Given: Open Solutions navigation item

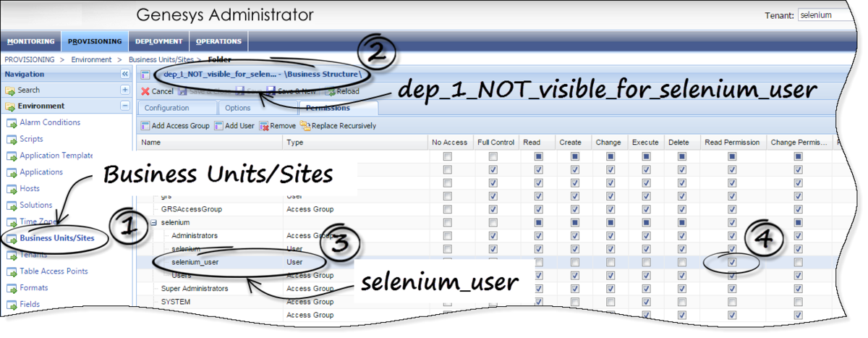Looking at the screenshot, I should pos(35,205).
